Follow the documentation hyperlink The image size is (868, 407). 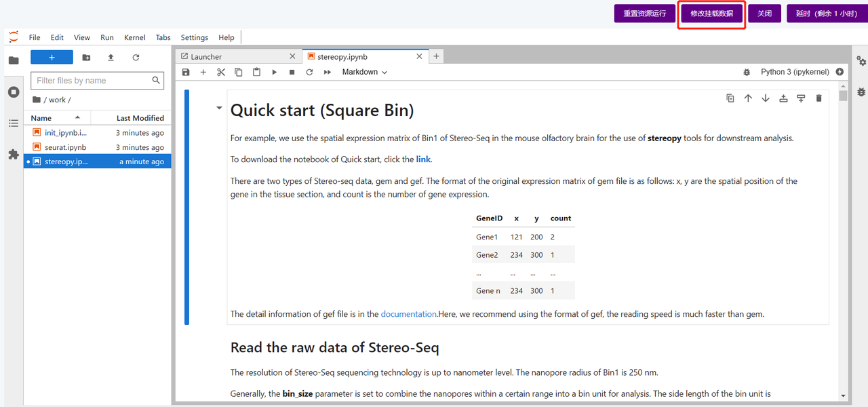point(408,314)
